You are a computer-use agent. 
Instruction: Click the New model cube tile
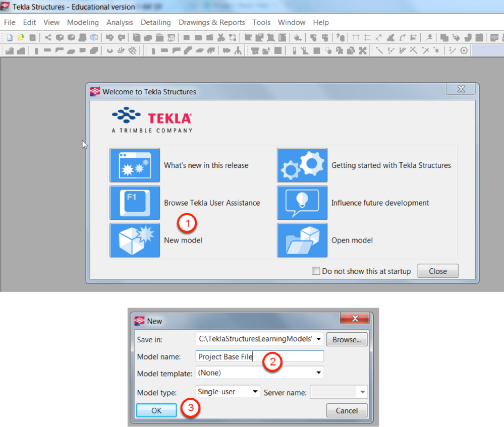click(135, 240)
